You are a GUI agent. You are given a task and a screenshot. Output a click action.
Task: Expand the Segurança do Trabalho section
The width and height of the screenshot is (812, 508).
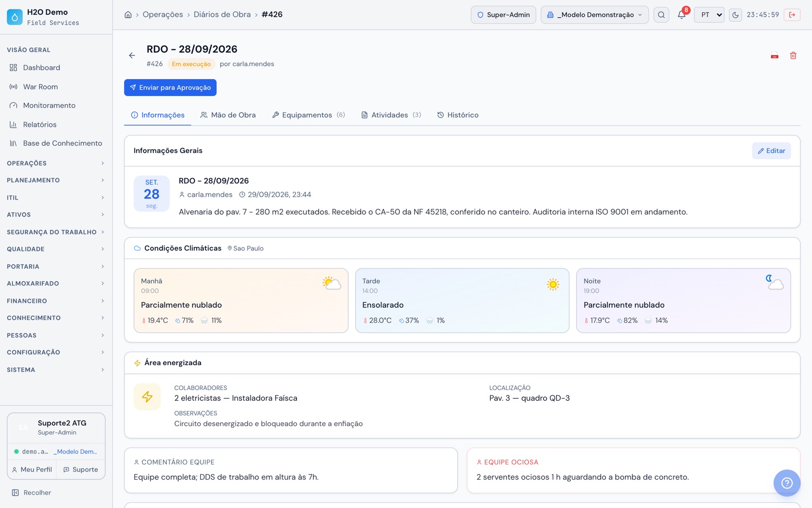[56, 232]
